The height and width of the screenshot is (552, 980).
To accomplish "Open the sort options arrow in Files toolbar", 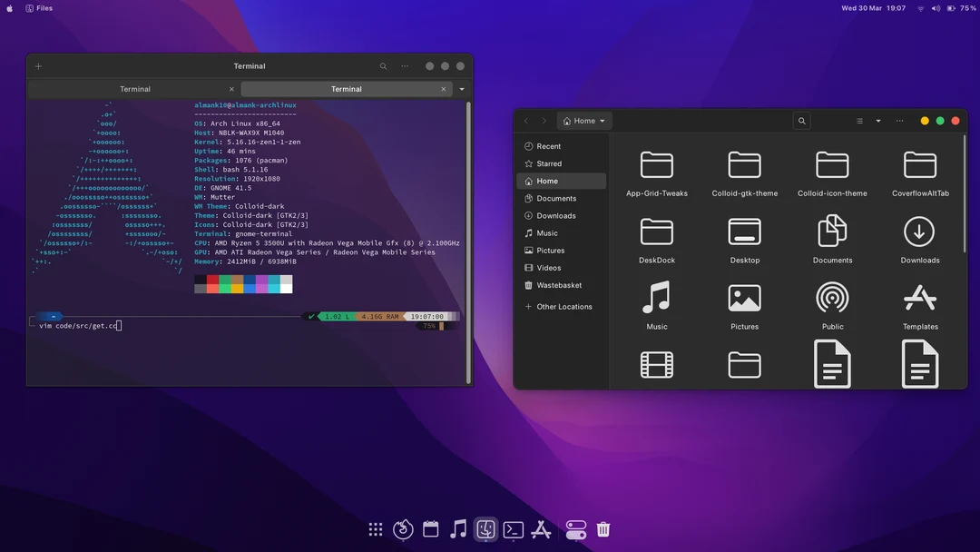I will [x=877, y=120].
